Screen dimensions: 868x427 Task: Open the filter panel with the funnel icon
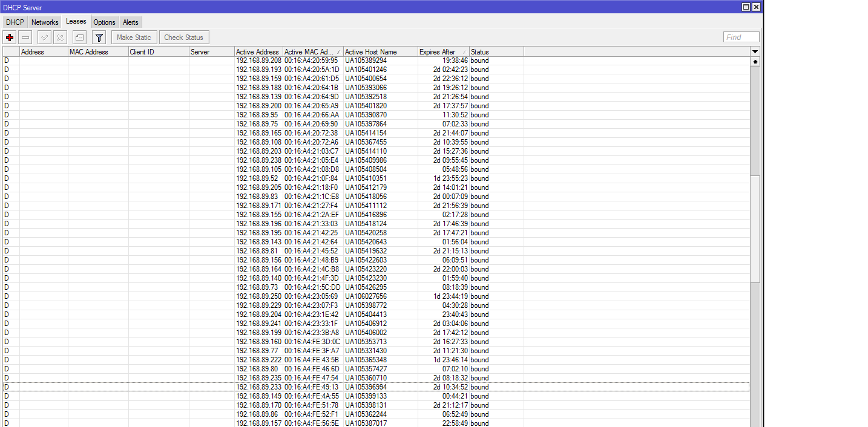pos(99,37)
